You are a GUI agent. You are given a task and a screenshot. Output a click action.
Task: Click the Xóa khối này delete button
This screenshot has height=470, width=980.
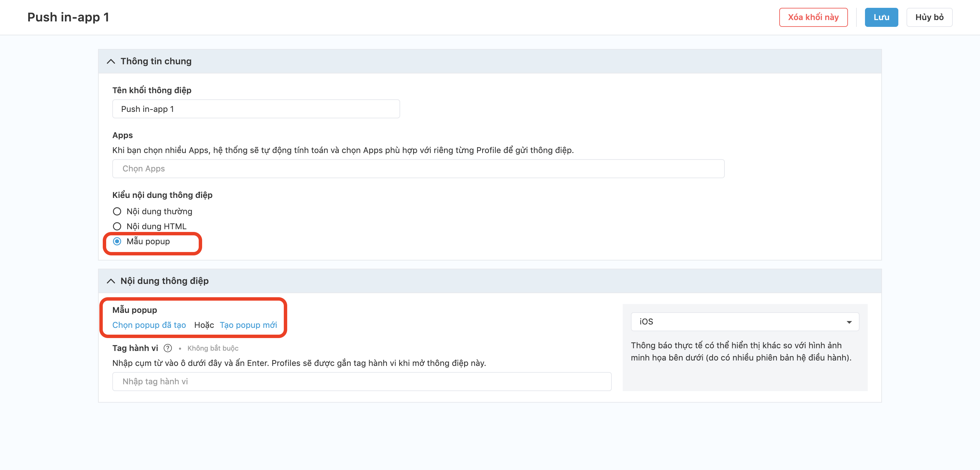pos(813,17)
